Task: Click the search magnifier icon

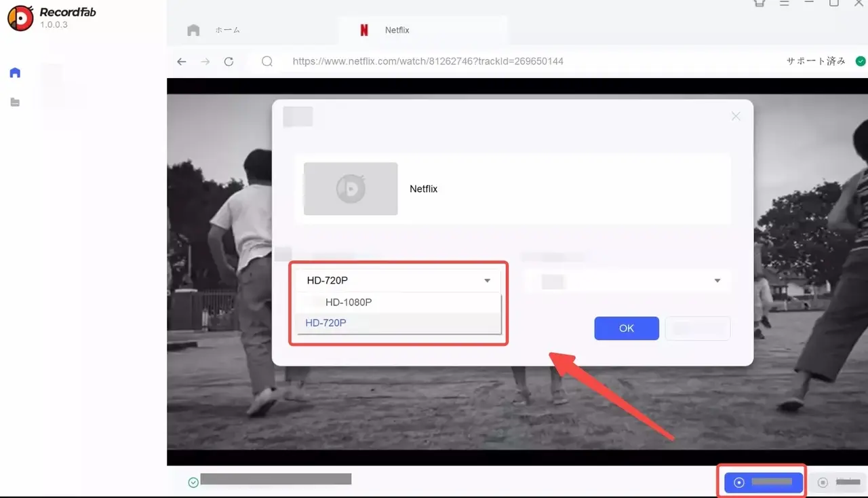Action: (267, 61)
